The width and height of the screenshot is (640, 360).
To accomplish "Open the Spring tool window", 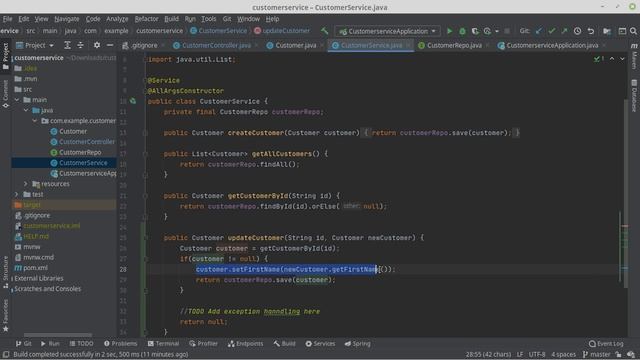I will point(358,344).
